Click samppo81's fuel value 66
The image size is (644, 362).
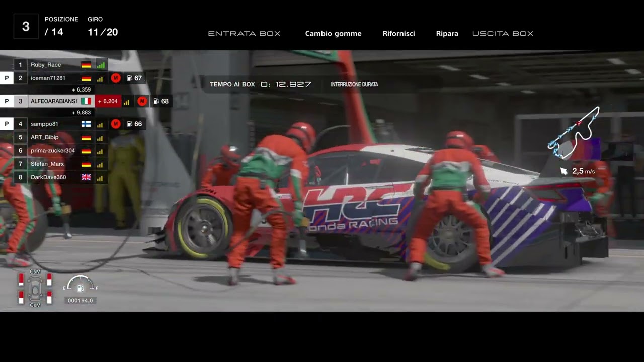tap(138, 124)
